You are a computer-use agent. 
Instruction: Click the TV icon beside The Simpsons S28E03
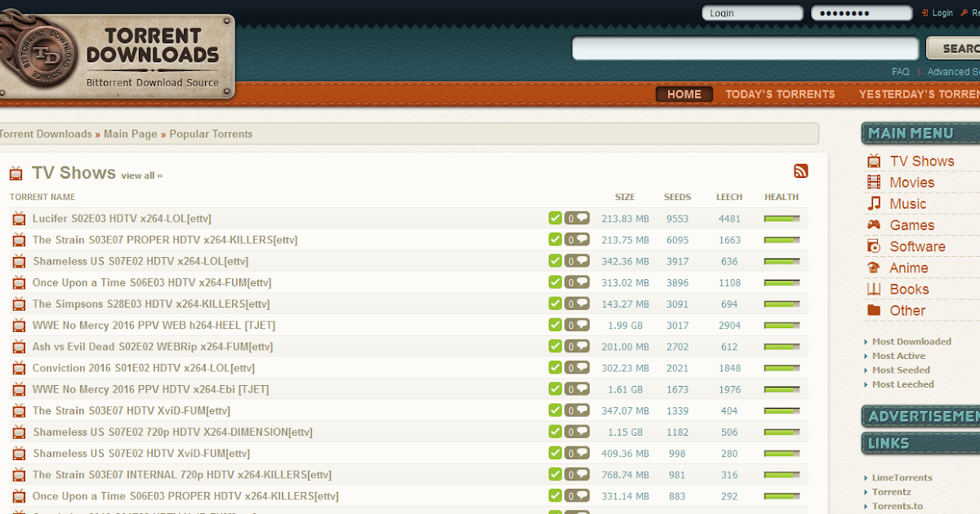(x=19, y=304)
